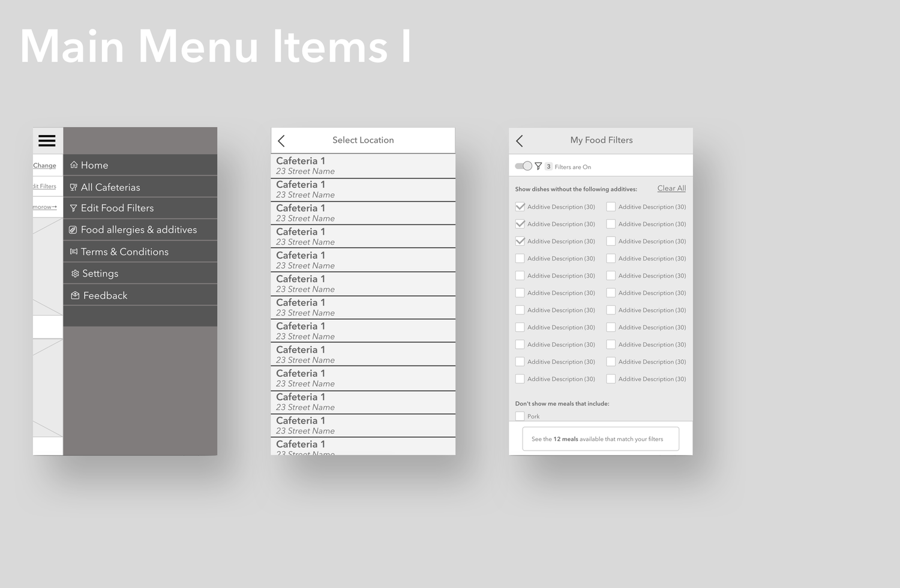The width and height of the screenshot is (900, 588).
Task: Click the Home house icon
Action: point(74,164)
